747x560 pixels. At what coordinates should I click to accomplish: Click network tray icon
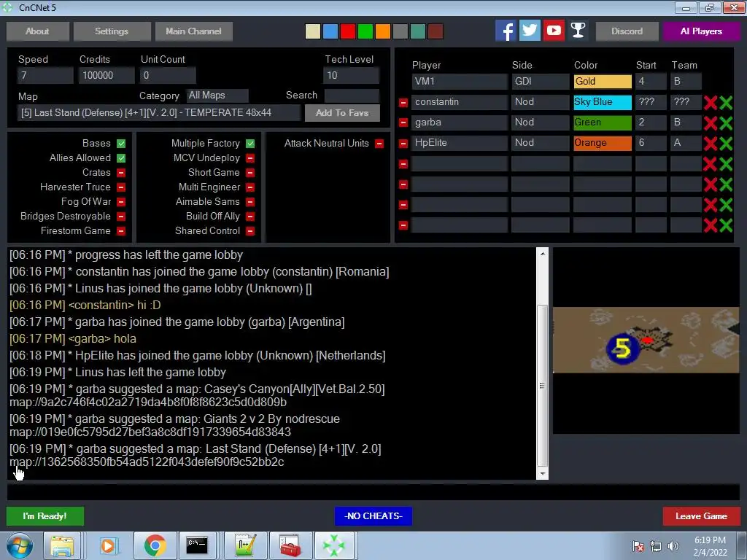pyautogui.click(x=656, y=546)
